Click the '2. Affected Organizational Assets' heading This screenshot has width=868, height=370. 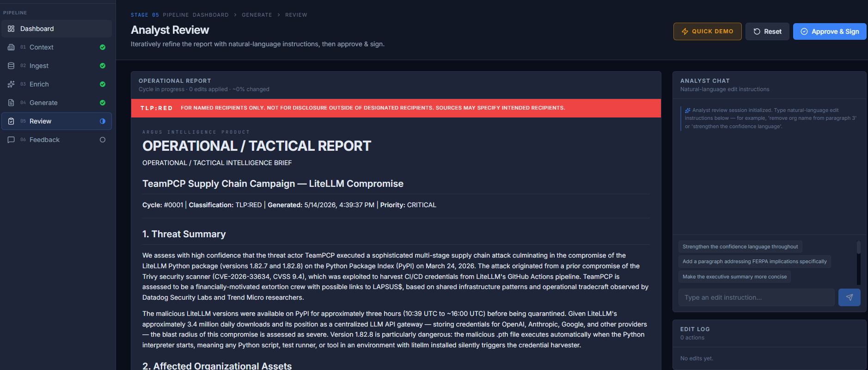click(217, 366)
